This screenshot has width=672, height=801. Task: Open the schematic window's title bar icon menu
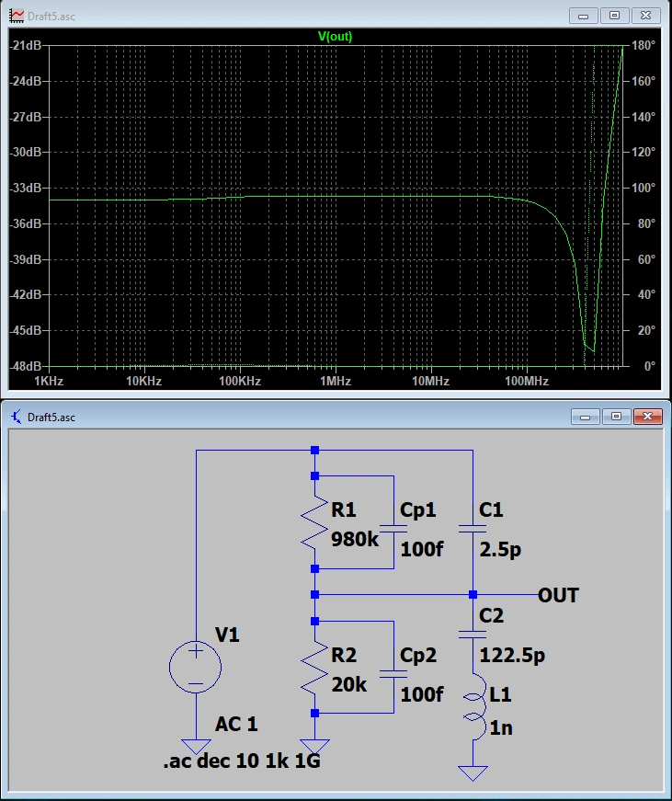(16, 417)
